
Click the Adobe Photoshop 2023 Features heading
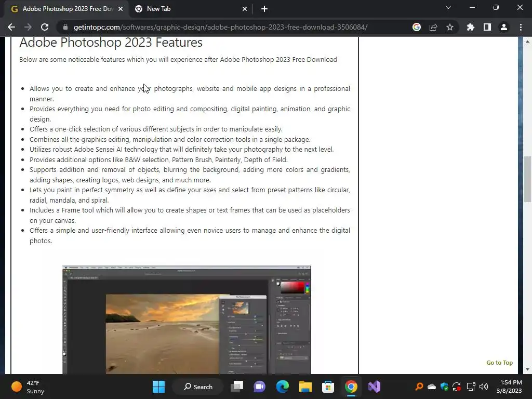(111, 43)
